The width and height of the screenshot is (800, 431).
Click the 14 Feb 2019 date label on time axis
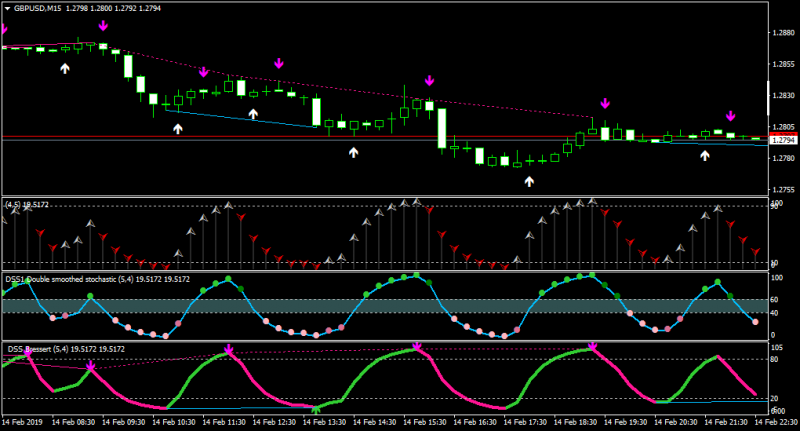[x=22, y=422]
